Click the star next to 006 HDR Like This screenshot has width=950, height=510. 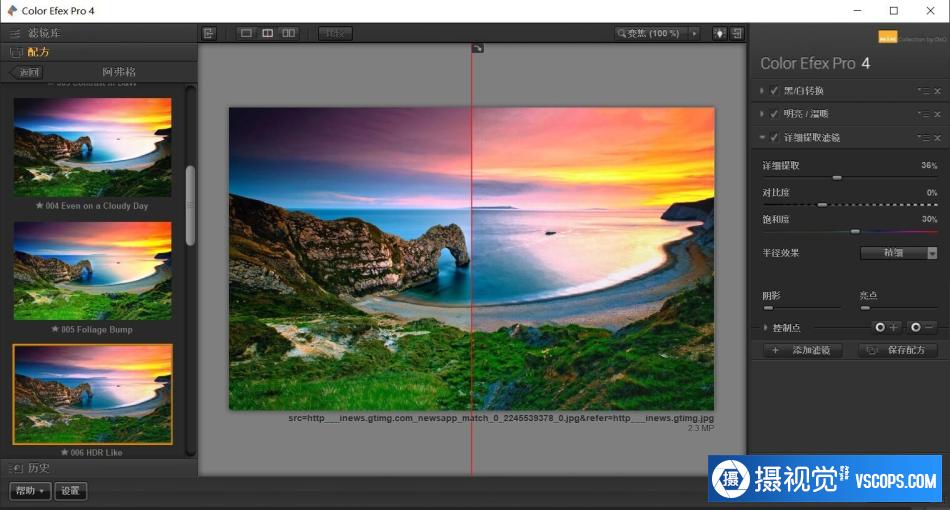pos(64,452)
